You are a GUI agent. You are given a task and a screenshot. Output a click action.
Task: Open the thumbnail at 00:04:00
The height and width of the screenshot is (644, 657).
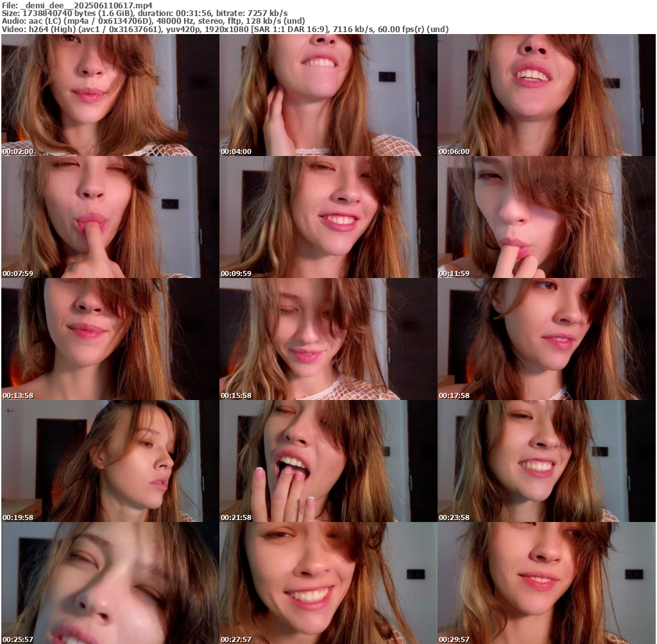click(x=328, y=95)
